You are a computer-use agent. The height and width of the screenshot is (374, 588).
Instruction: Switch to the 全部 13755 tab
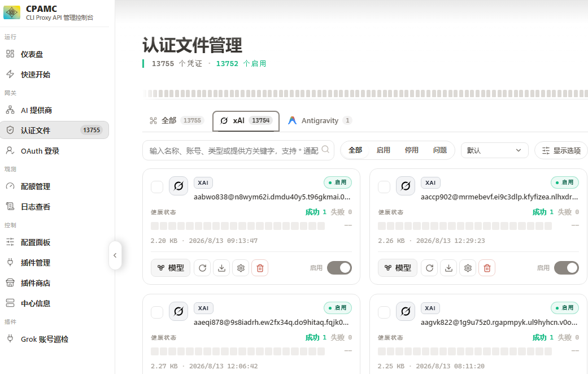pos(176,120)
